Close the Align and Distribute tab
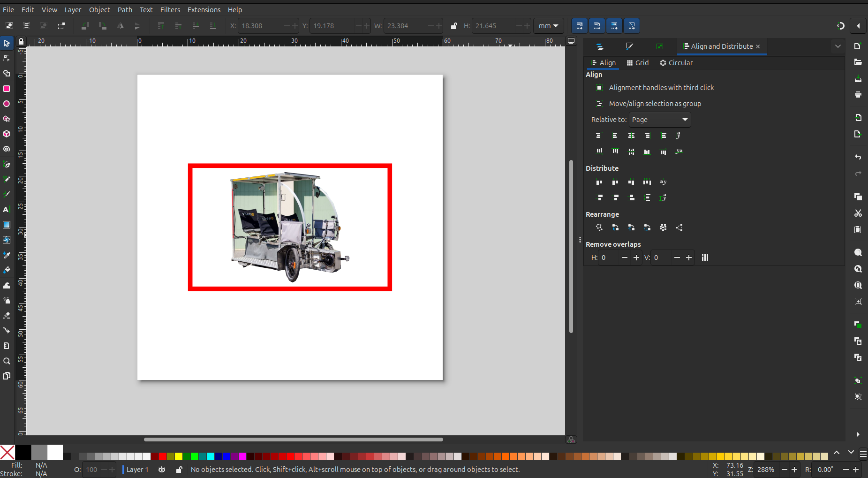868x478 pixels. 758,46
